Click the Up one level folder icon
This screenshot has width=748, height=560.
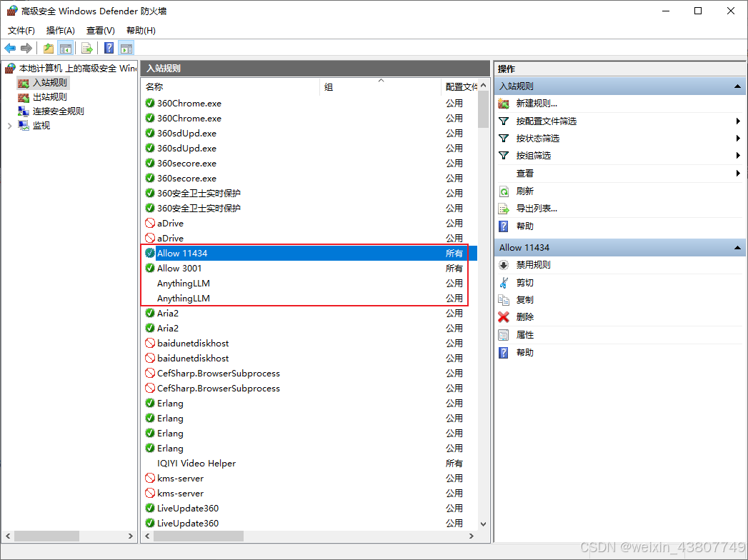(48, 48)
